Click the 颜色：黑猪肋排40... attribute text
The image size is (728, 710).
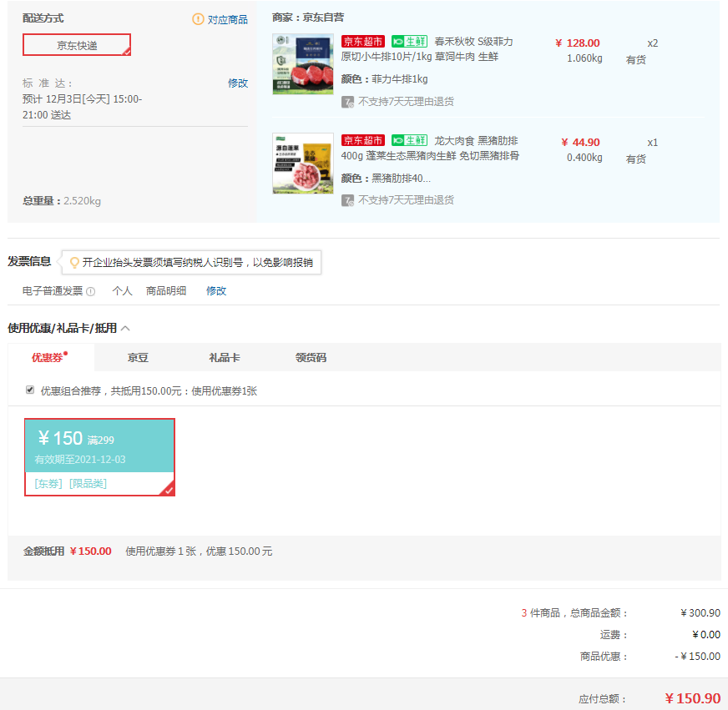pos(386,179)
